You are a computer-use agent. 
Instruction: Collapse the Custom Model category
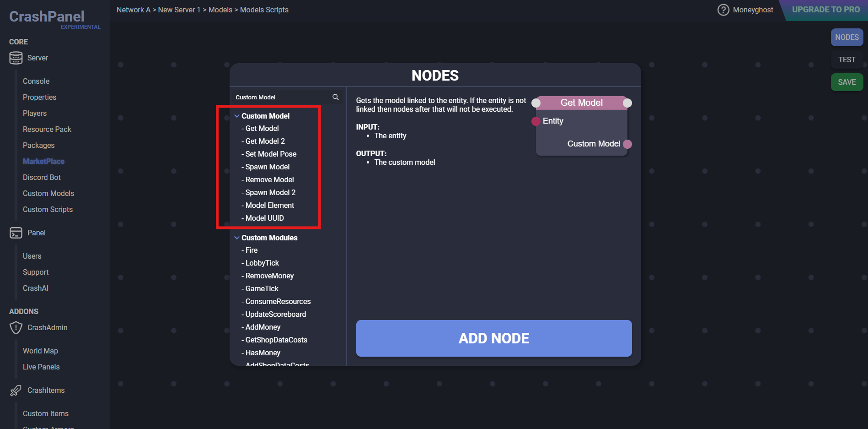(x=237, y=116)
